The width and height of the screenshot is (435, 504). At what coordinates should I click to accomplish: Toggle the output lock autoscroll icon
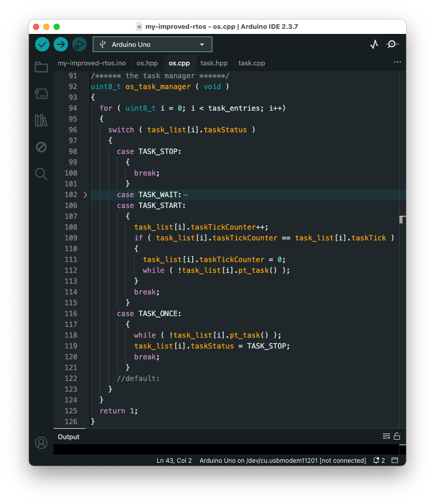point(397,437)
